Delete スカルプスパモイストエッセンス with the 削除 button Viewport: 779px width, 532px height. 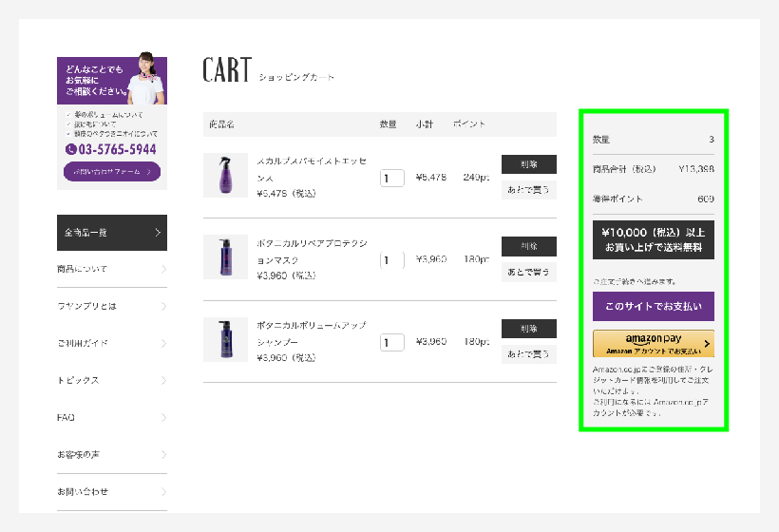point(528,164)
